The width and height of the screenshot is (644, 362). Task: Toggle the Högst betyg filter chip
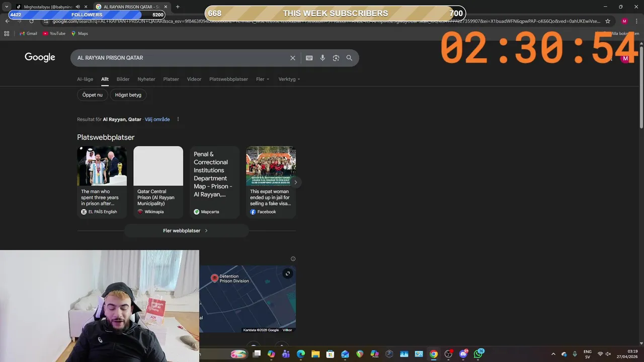coord(128,95)
